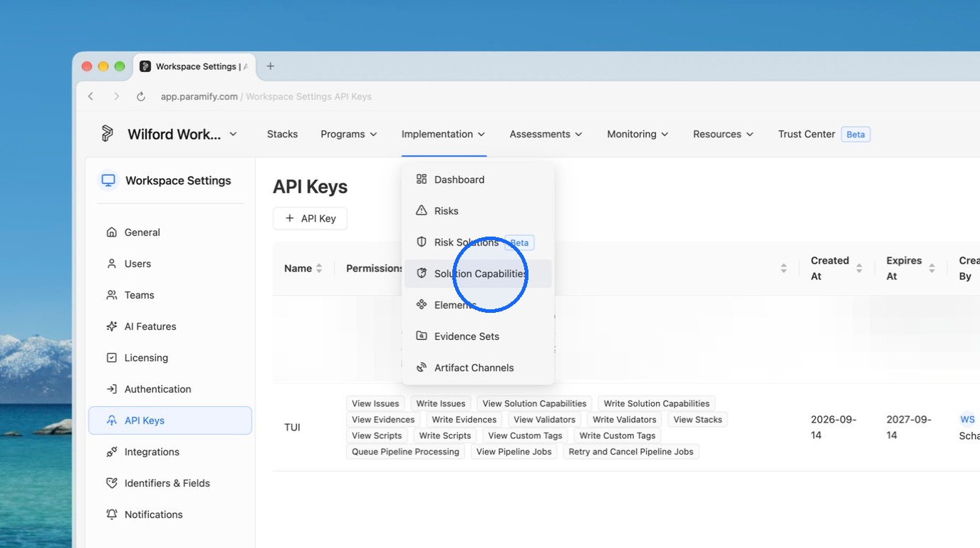Screen dimensions: 980x548
Task: Open a new browser tab
Action: [271, 66]
